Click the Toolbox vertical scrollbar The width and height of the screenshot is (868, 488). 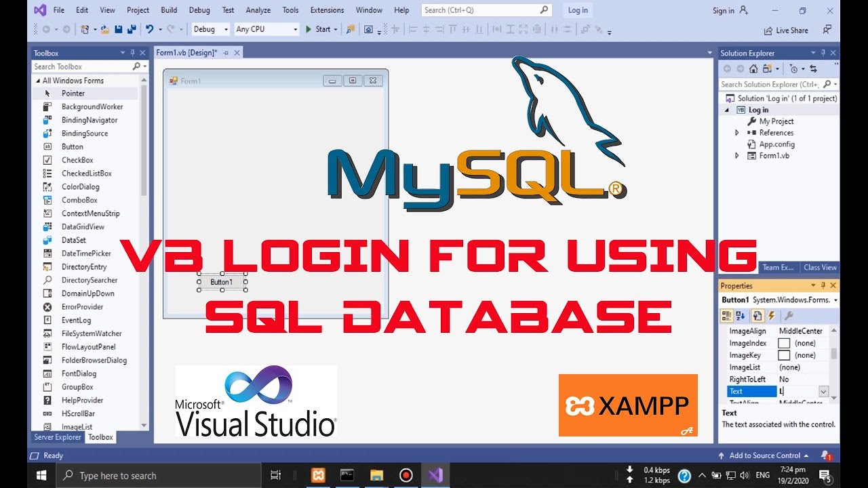[144, 142]
